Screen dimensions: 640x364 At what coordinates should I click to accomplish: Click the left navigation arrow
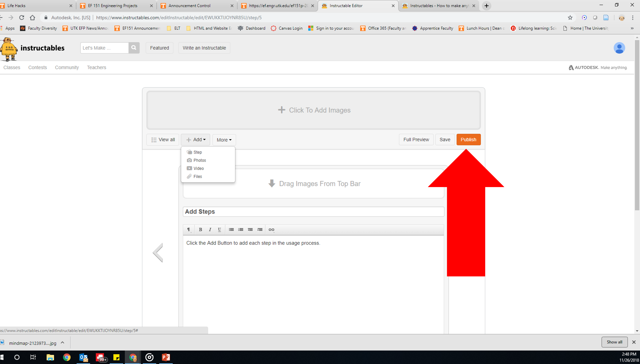pos(158,253)
